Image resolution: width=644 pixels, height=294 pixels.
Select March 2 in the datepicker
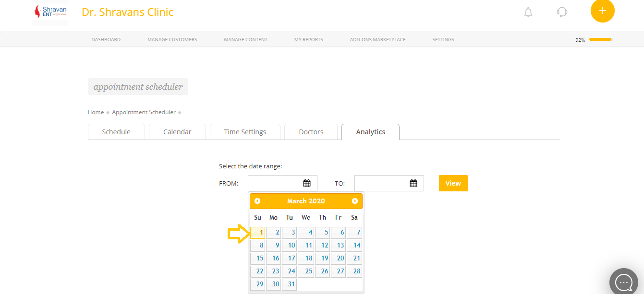coord(274,233)
